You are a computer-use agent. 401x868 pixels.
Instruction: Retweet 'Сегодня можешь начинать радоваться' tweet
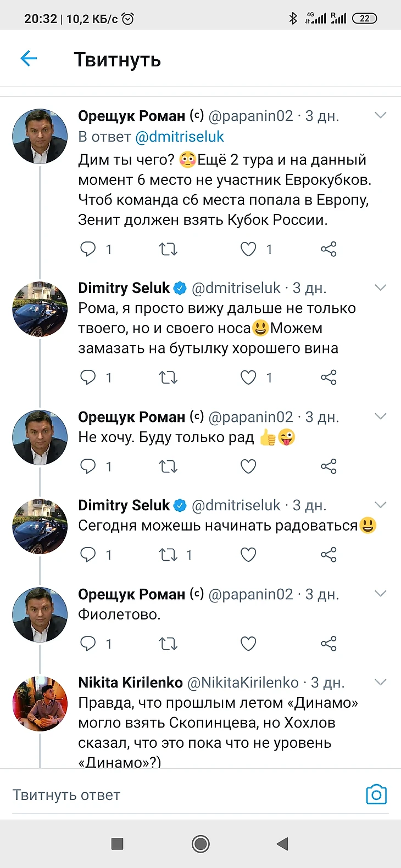point(168,555)
